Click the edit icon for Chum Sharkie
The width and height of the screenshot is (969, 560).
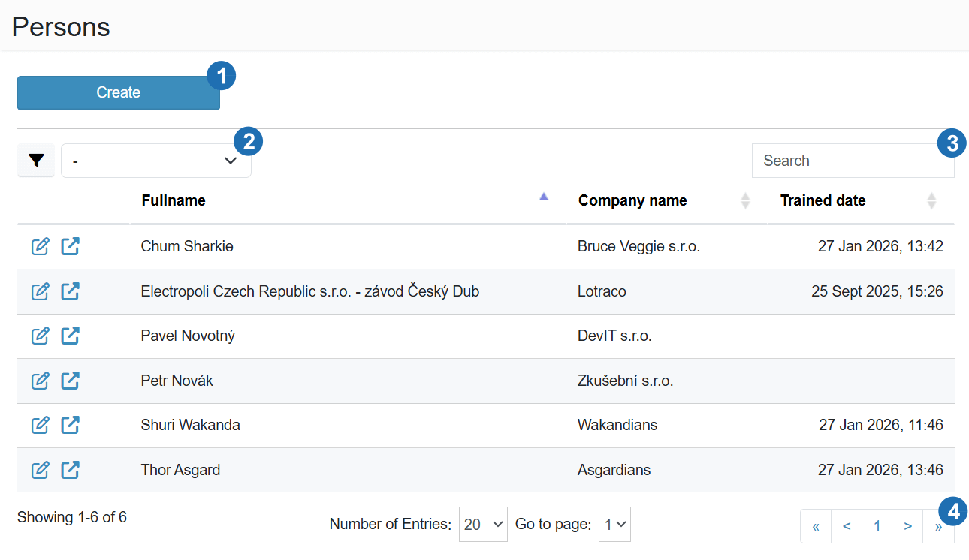point(41,246)
